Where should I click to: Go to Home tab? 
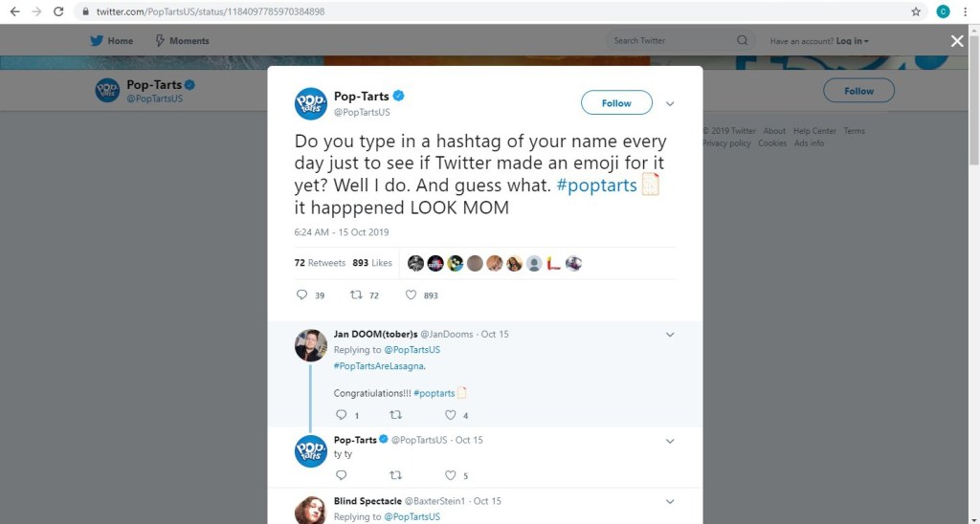(111, 41)
